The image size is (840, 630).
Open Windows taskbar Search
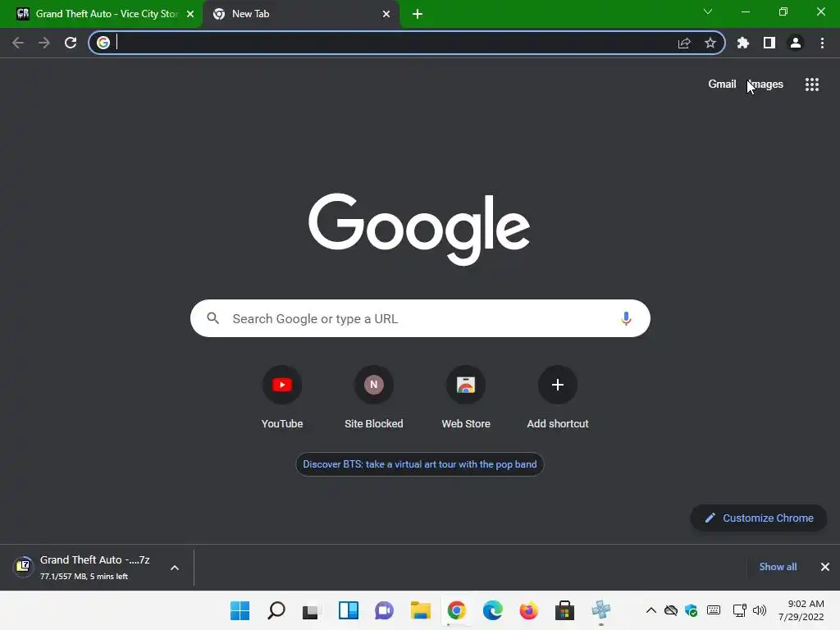276,610
